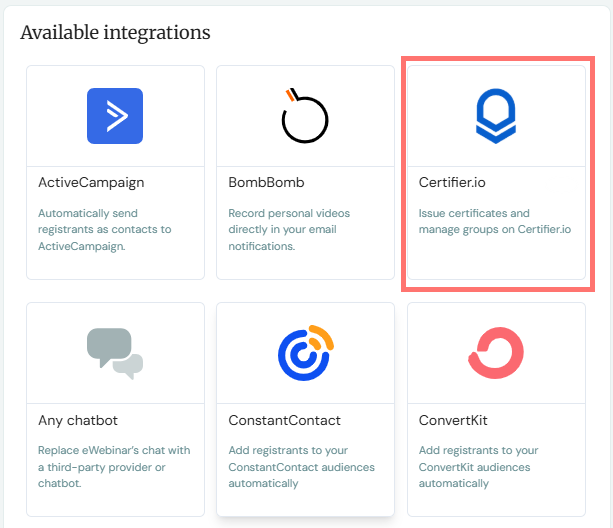Open the ConvertKit integration title

[453, 421]
